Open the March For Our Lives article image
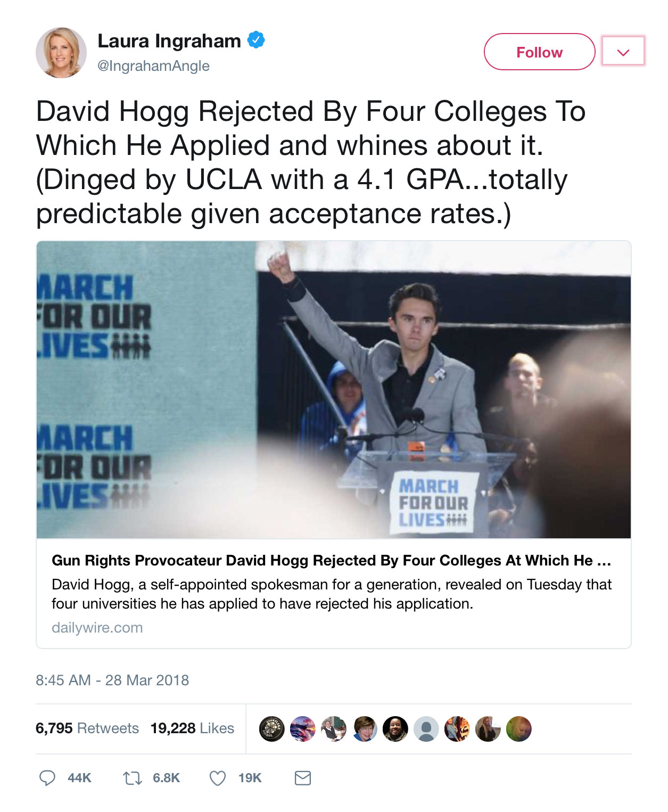This screenshot has height=812, width=668. click(x=334, y=390)
